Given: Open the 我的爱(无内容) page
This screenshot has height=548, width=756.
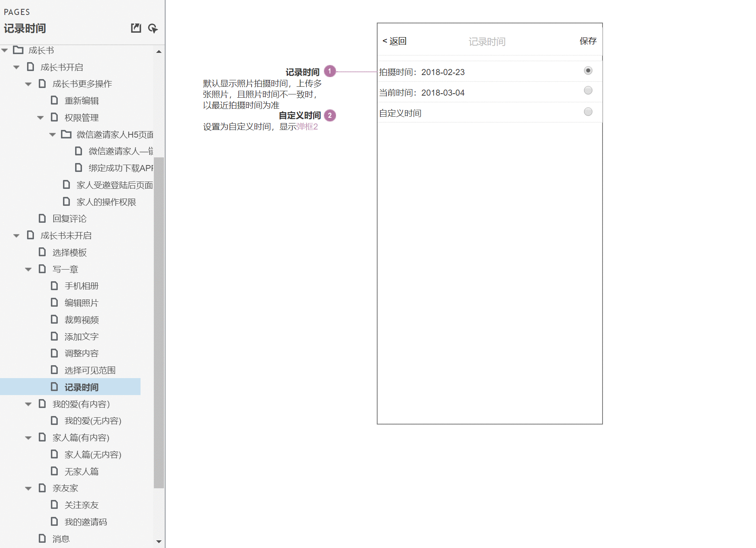Looking at the screenshot, I should [x=93, y=420].
